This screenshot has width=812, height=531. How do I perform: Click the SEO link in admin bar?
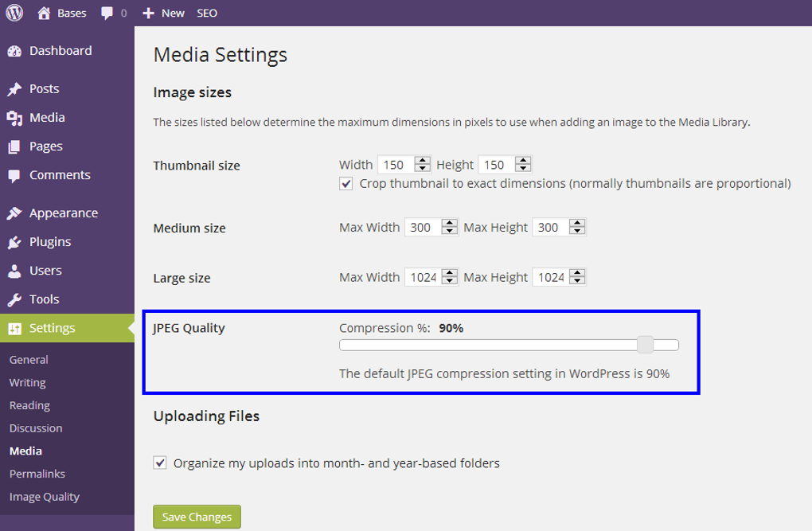[x=207, y=13]
